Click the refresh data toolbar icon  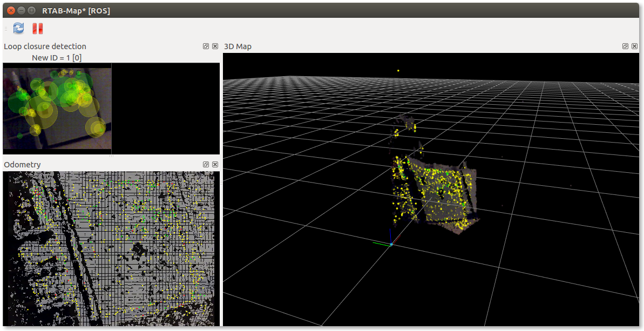(18, 29)
